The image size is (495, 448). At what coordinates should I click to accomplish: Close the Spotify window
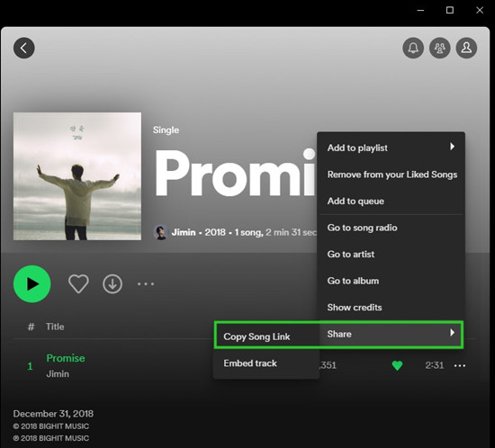coord(480,11)
